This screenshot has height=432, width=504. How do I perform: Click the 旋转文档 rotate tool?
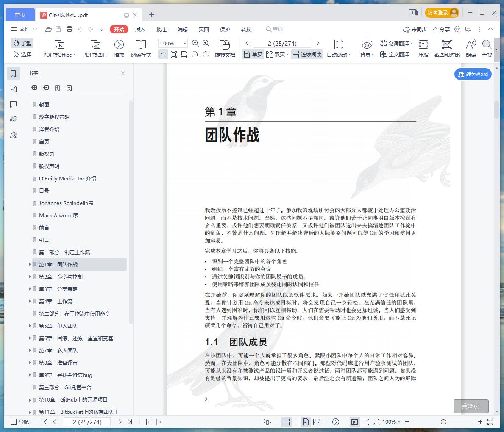tap(225, 49)
